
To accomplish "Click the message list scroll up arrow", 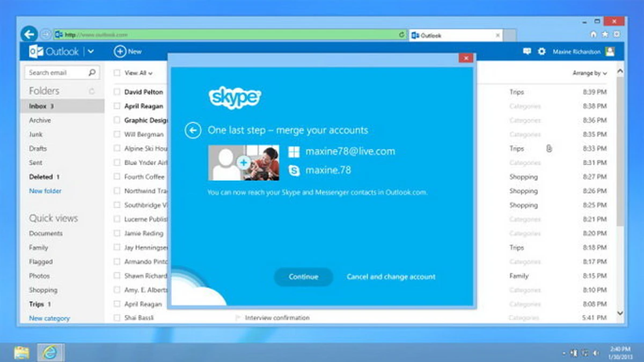I will tap(621, 71).
